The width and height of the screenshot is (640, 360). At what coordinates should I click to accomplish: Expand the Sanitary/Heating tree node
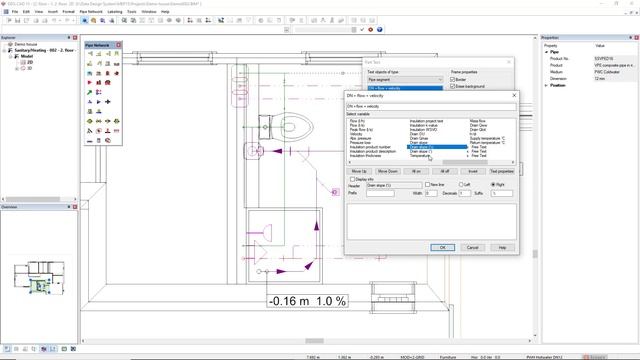(x=4, y=50)
